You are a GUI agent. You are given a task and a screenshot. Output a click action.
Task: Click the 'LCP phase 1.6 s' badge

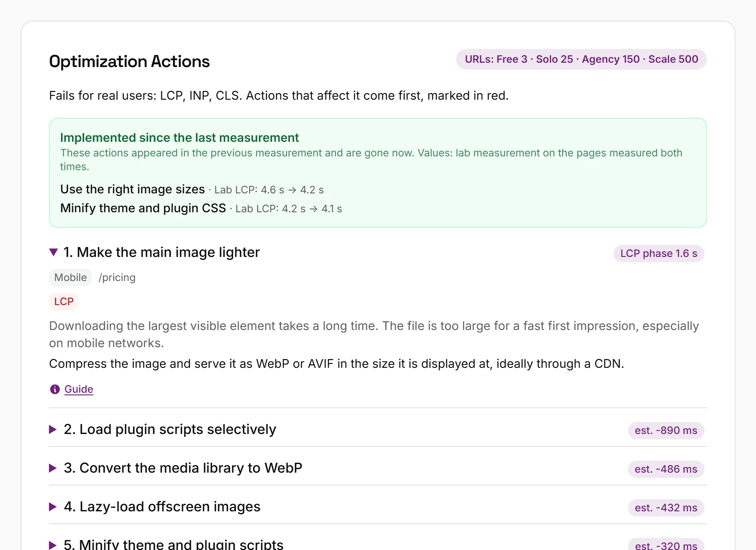(x=658, y=254)
